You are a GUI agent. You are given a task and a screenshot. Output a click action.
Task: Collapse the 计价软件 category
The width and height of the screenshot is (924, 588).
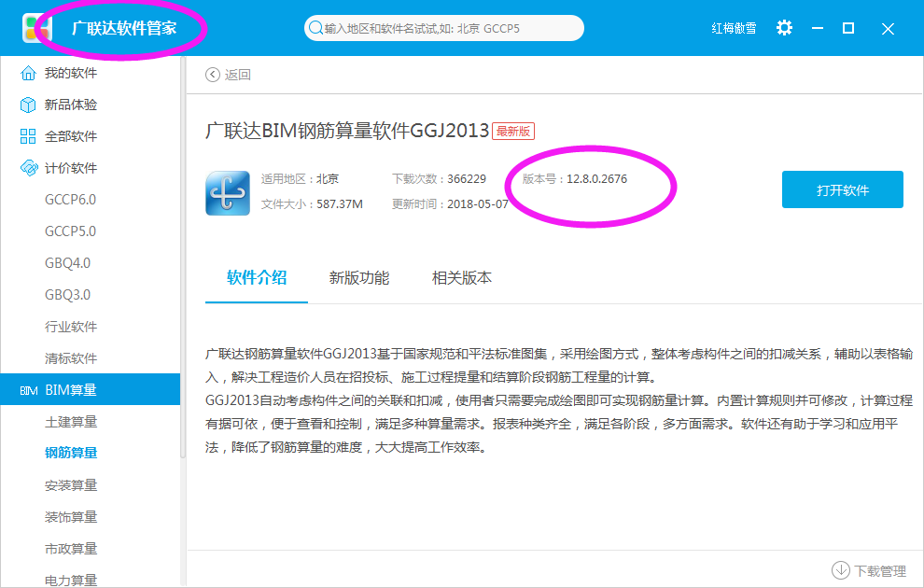tap(71, 169)
